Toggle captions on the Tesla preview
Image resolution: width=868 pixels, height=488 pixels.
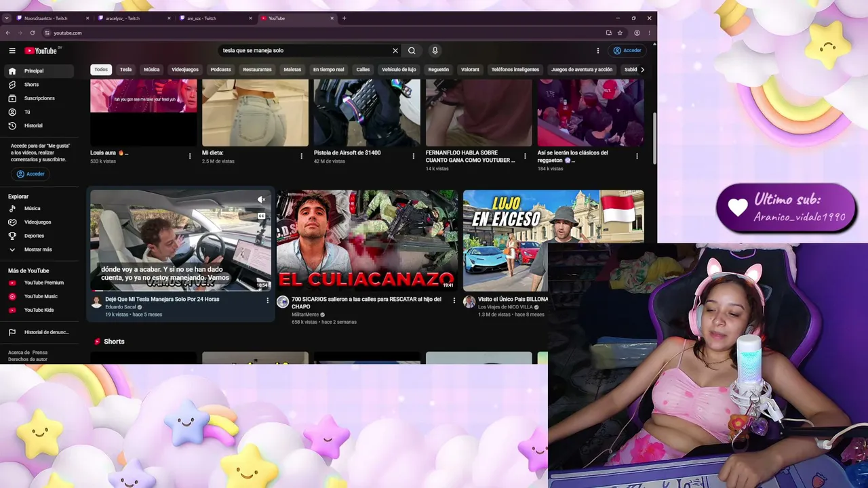(261, 216)
